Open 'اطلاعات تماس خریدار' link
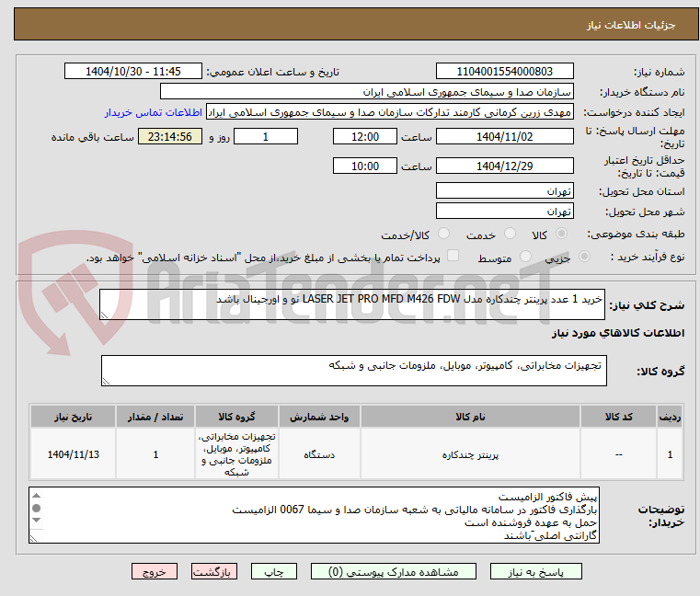 [x=154, y=112]
